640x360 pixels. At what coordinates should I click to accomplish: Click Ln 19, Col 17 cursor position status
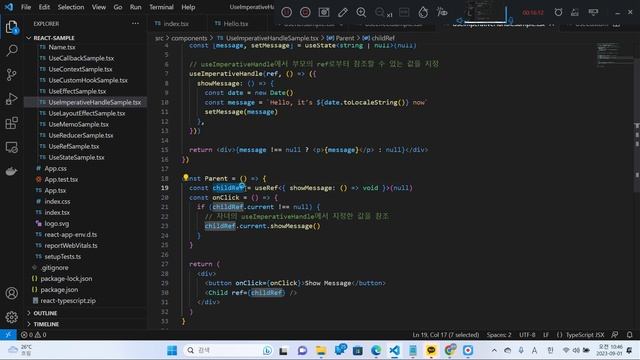(445, 335)
